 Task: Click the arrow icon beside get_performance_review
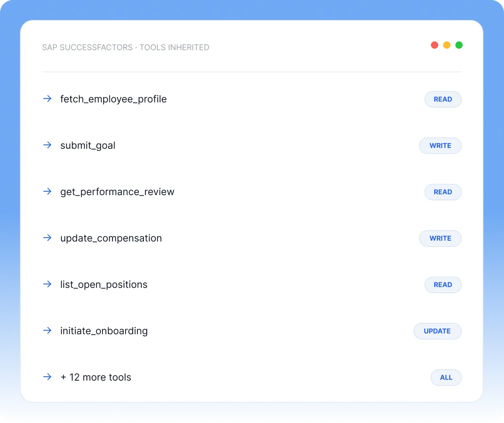click(47, 191)
